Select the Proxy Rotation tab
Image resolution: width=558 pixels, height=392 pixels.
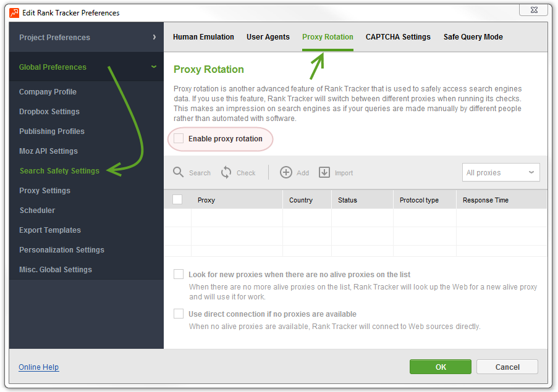[328, 37]
